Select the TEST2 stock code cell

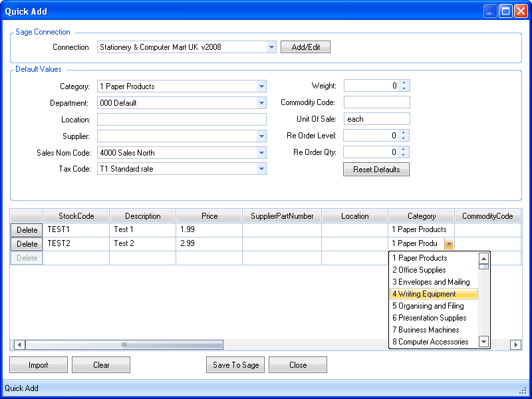(76, 243)
